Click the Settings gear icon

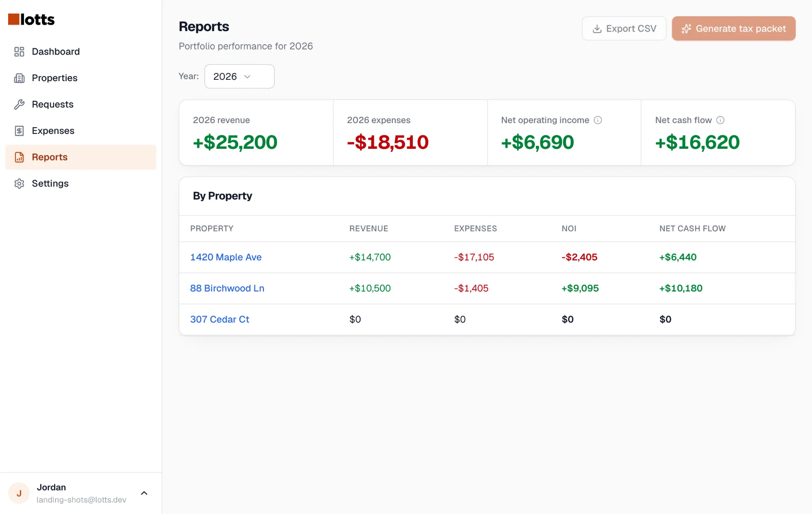19,184
